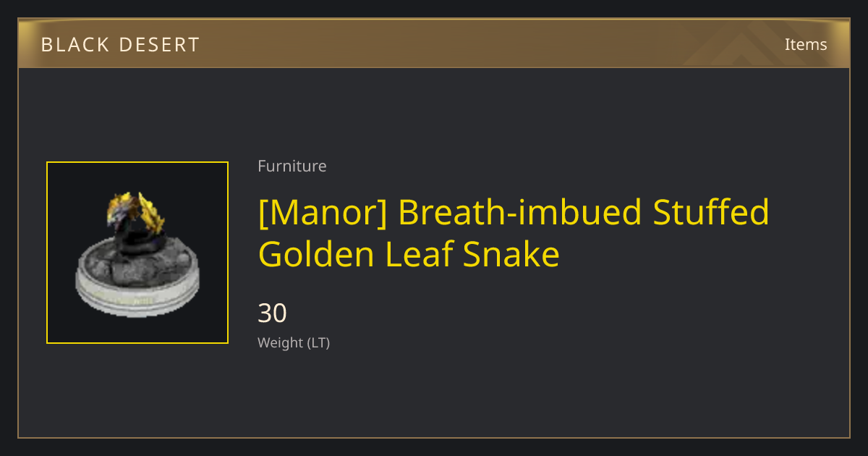This screenshot has width=868, height=456.
Task: Click the word Stuffed in the item title
Action: click(711, 212)
